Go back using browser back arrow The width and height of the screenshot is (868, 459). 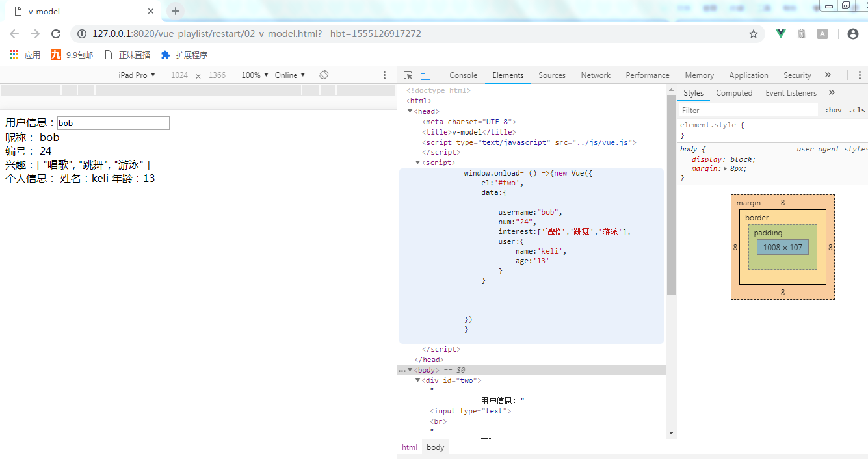[14, 34]
